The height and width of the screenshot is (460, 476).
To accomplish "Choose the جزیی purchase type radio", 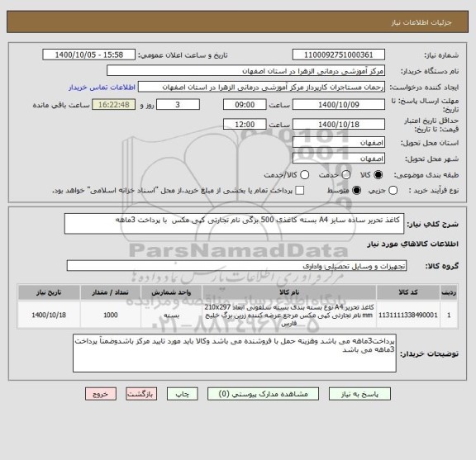I will pos(393,191).
